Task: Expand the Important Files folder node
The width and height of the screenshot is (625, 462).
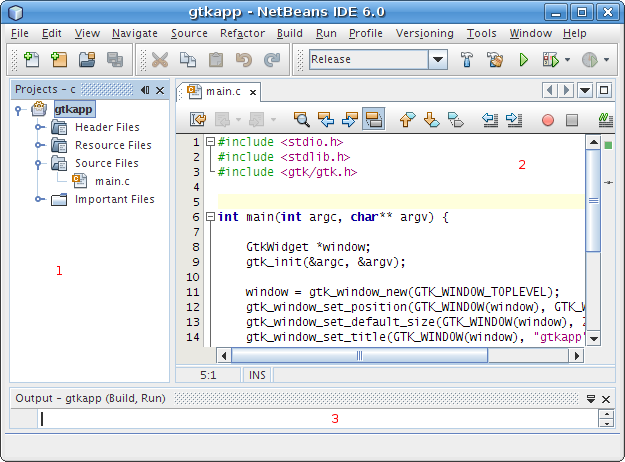Action: click(38, 199)
